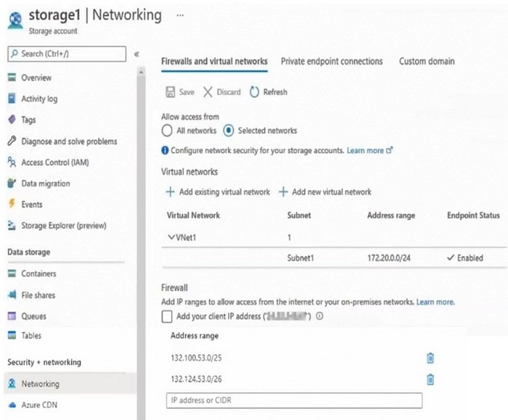Click the IP address or CIDR input
The height and width of the screenshot is (420, 508).
(294, 400)
